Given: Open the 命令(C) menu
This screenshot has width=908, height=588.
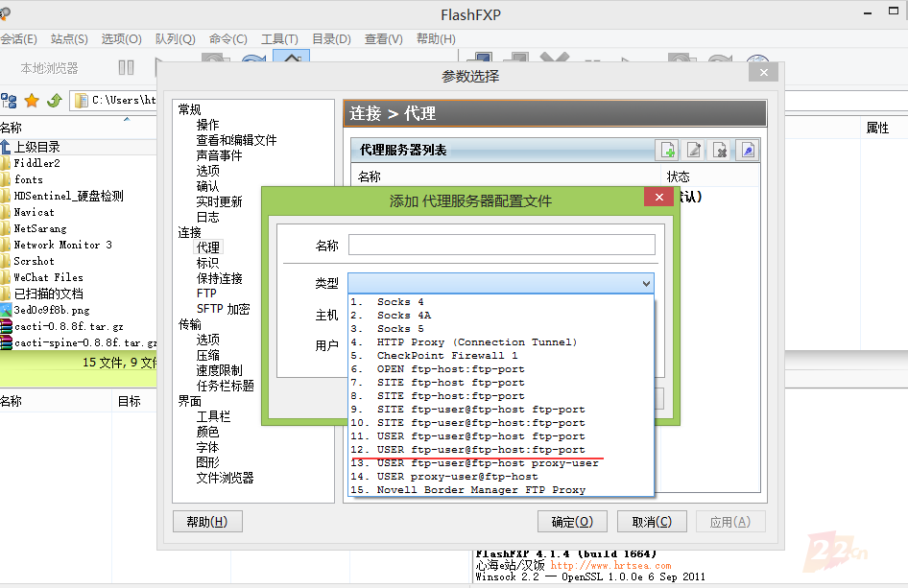Looking at the screenshot, I should (x=228, y=38).
